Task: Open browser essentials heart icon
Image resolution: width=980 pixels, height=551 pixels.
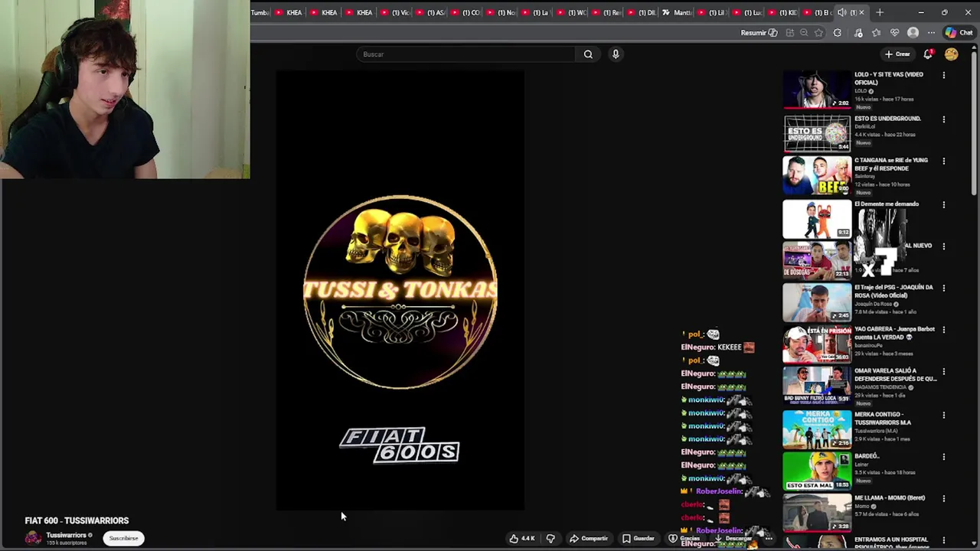Action: pos(895,33)
